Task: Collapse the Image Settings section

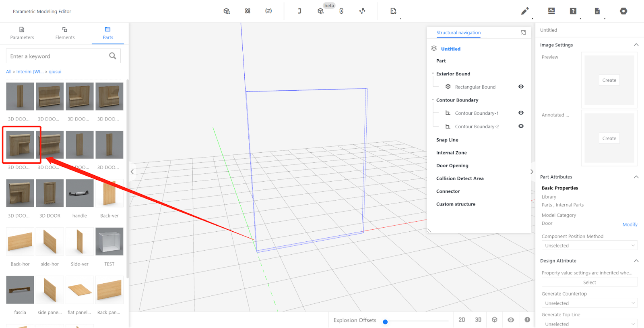Action: (x=636, y=45)
